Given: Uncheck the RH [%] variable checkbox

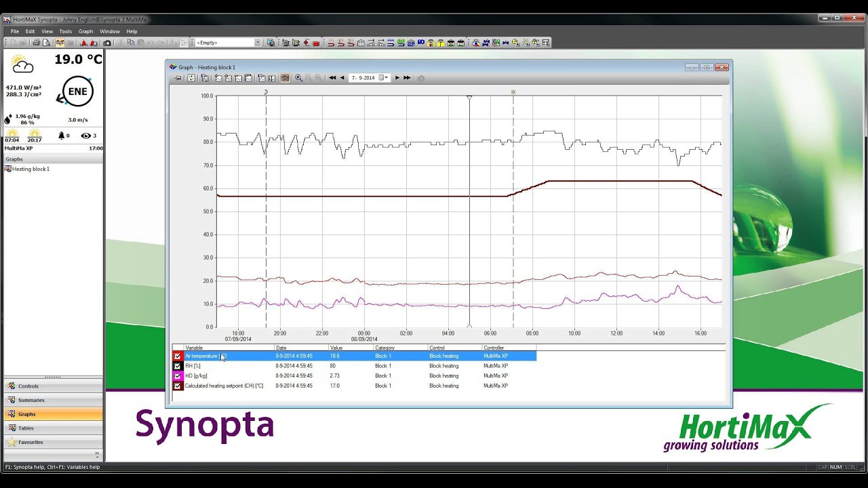Looking at the screenshot, I should pyautogui.click(x=178, y=366).
